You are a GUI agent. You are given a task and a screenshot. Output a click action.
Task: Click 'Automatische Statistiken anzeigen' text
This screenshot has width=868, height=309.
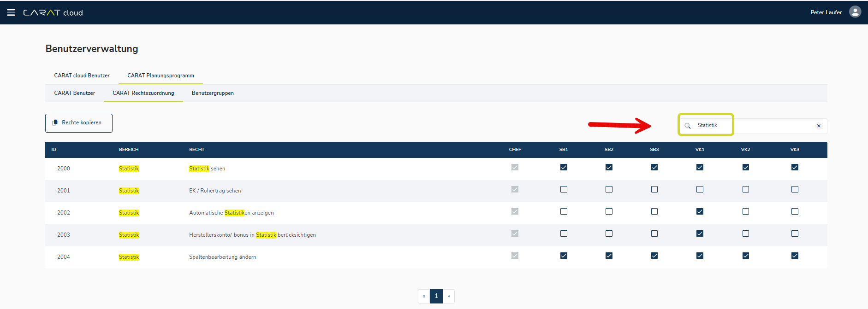[x=232, y=213]
